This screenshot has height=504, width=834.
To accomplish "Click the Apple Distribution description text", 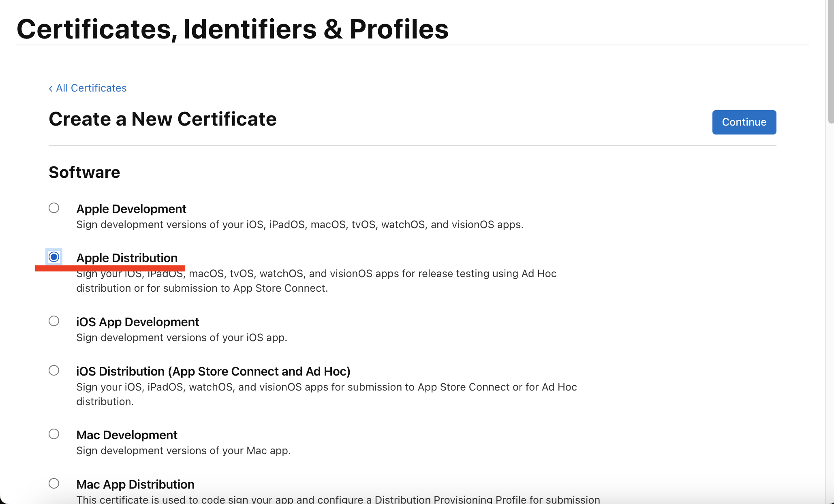I will (316, 281).
